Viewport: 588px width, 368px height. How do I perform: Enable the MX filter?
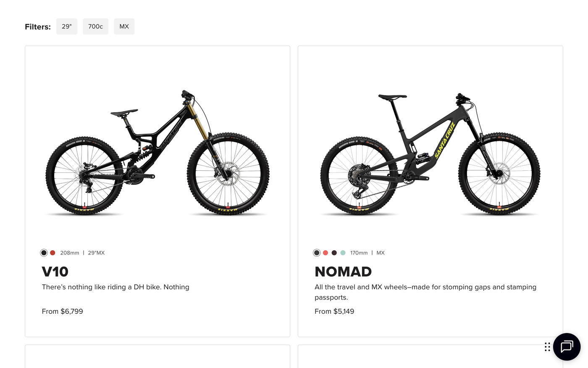tap(124, 26)
